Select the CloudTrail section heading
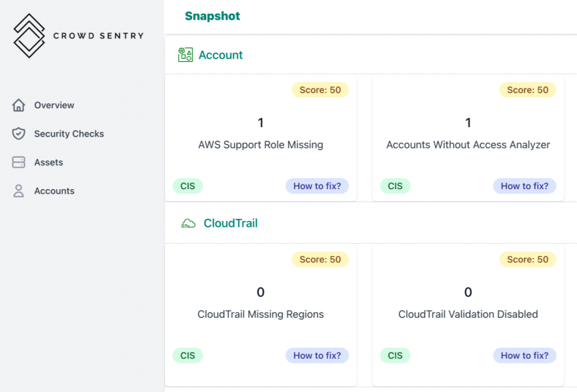 pos(231,223)
